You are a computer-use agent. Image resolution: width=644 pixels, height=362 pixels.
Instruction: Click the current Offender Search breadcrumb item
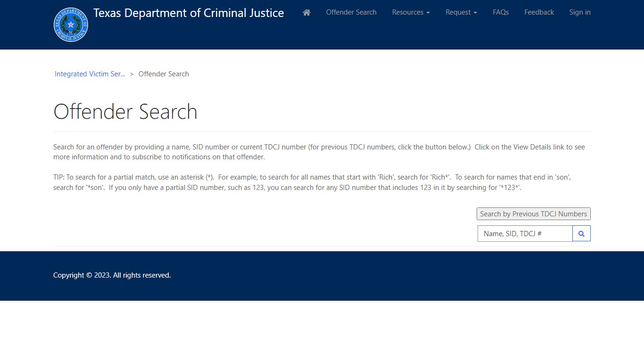pos(164,74)
